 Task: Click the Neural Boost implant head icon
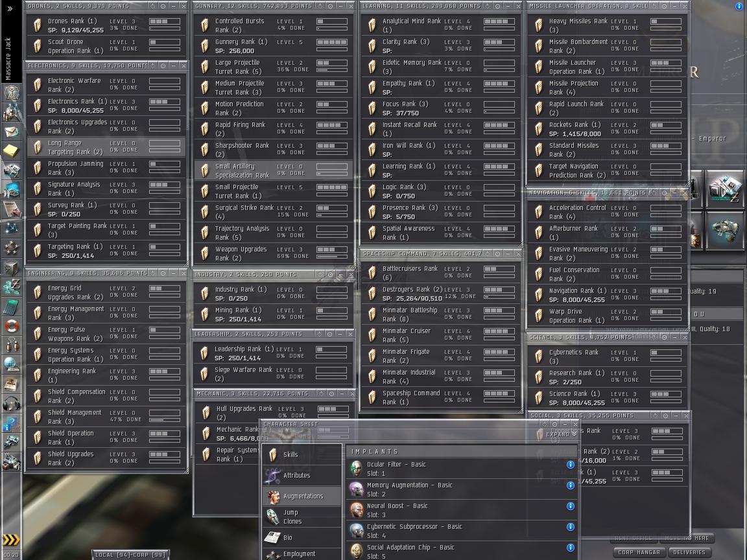coord(356,510)
